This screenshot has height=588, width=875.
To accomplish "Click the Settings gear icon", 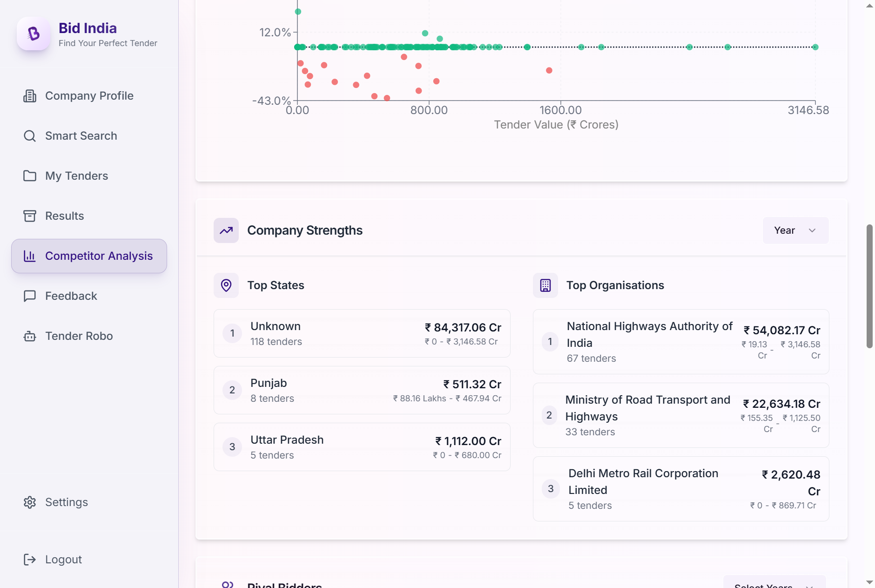I will tap(30, 502).
